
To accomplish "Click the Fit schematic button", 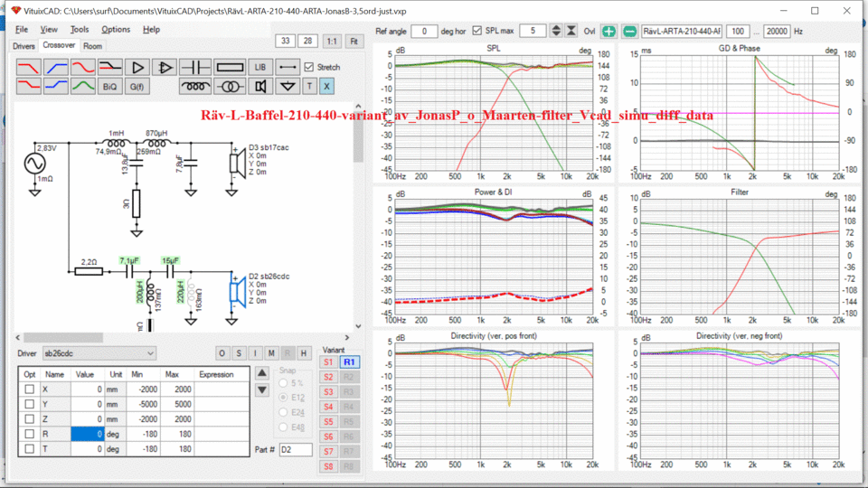I will coord(354,41).
